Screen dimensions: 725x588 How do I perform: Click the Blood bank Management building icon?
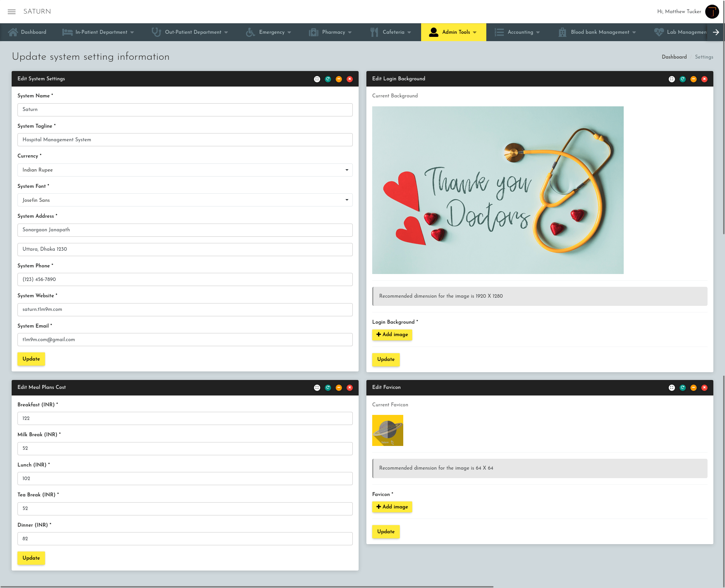click(x=562, y=32)
